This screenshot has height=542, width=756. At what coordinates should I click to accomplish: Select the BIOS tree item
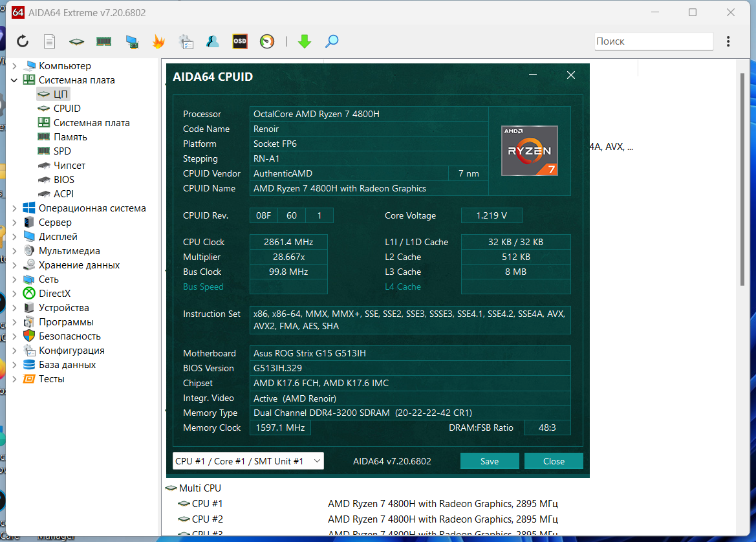(x=63, y=180)
